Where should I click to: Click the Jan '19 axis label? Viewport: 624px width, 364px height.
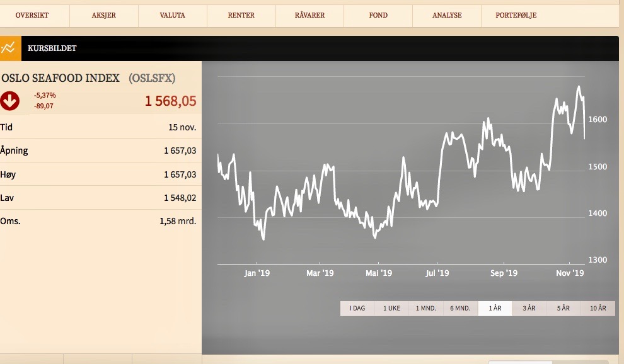tap(257, 273)
